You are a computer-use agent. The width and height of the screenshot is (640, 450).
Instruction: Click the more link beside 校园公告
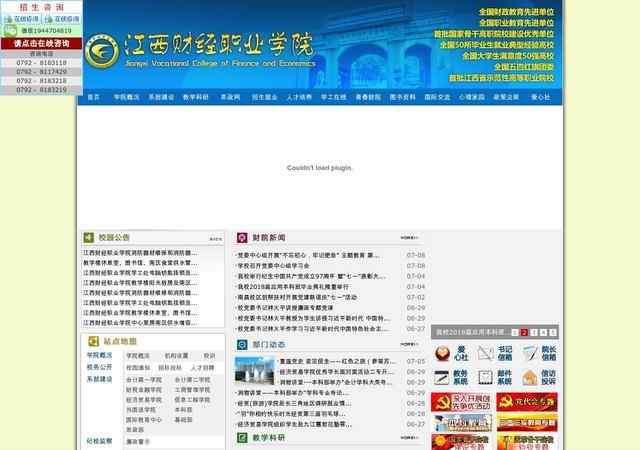[x=216, y=239]
